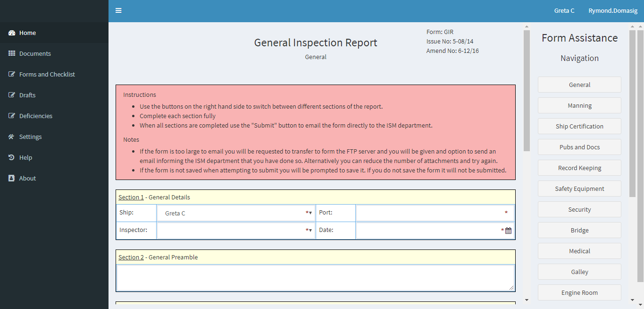Open the Rymond.Domasig user menu

coord(613,10)
